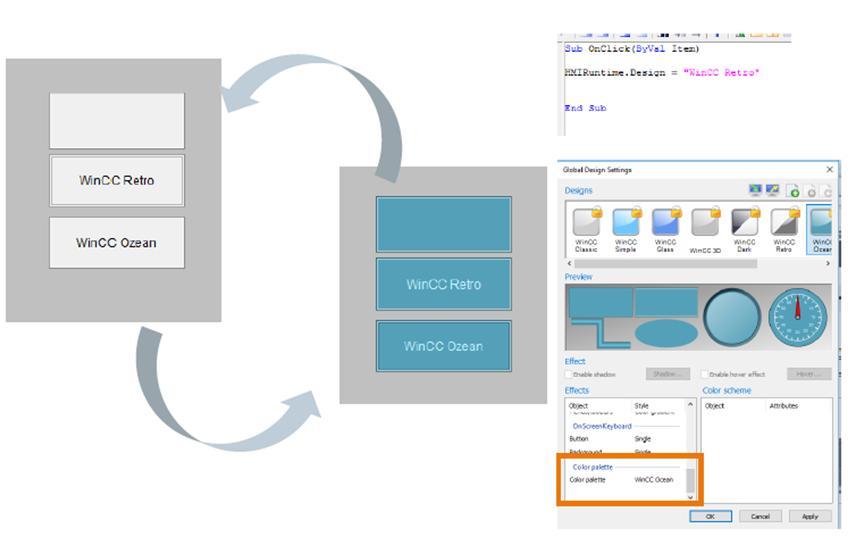Click Effects list scroll up arrow
Viewport: 853px width, 549px height.
tap(690, 405)
